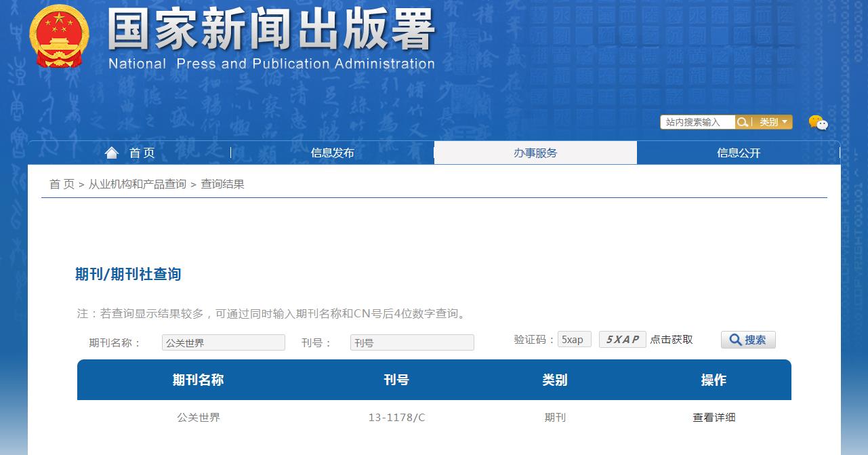Click the 5XAP captcha image
Viewport: 868px width, 455px height.
621,339
